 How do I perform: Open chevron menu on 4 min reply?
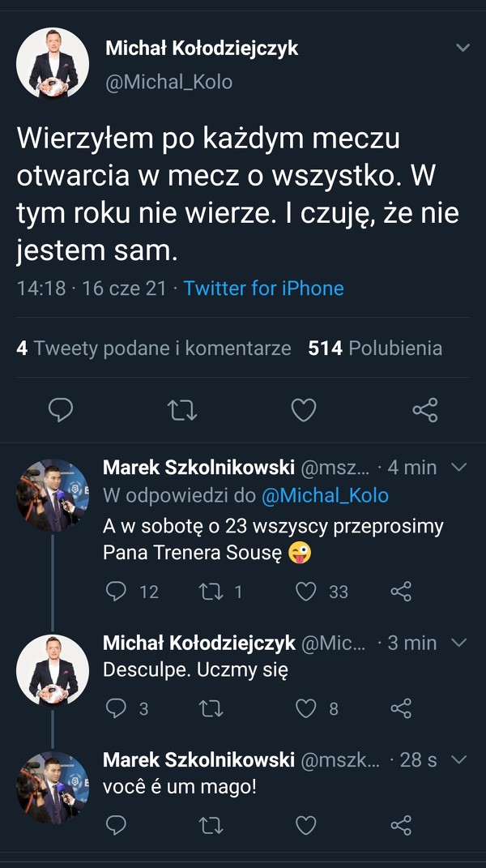(458, 468)
